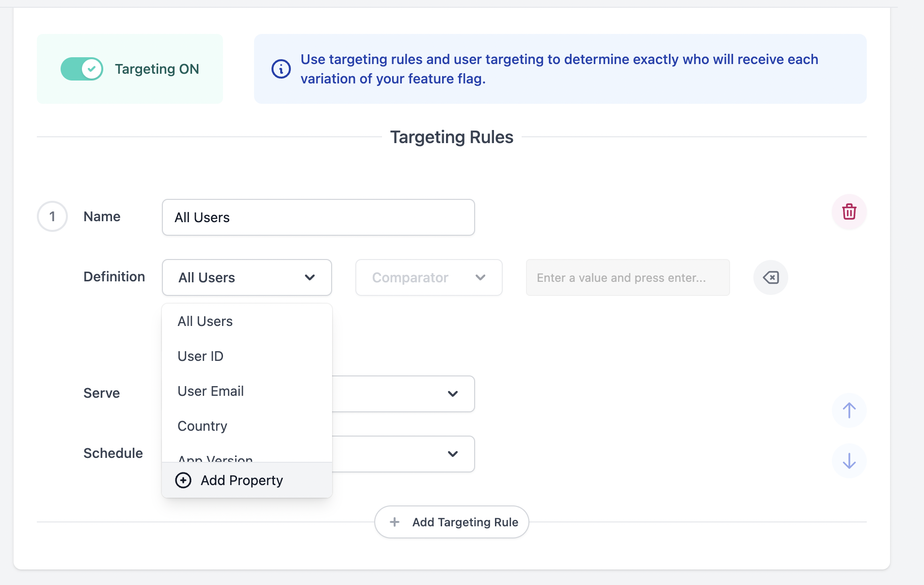Focus the Enter a value input field
The image size is (924, 585).
coord(627,277)
